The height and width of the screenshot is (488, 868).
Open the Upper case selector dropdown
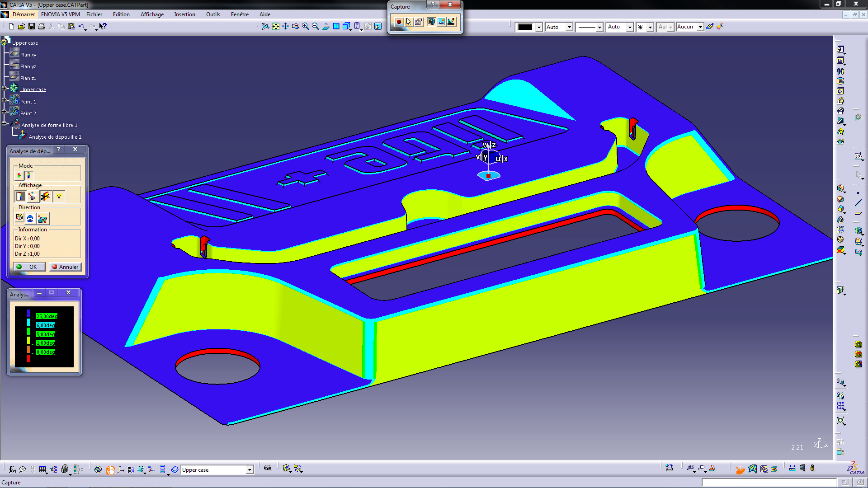tap(249, 470)
